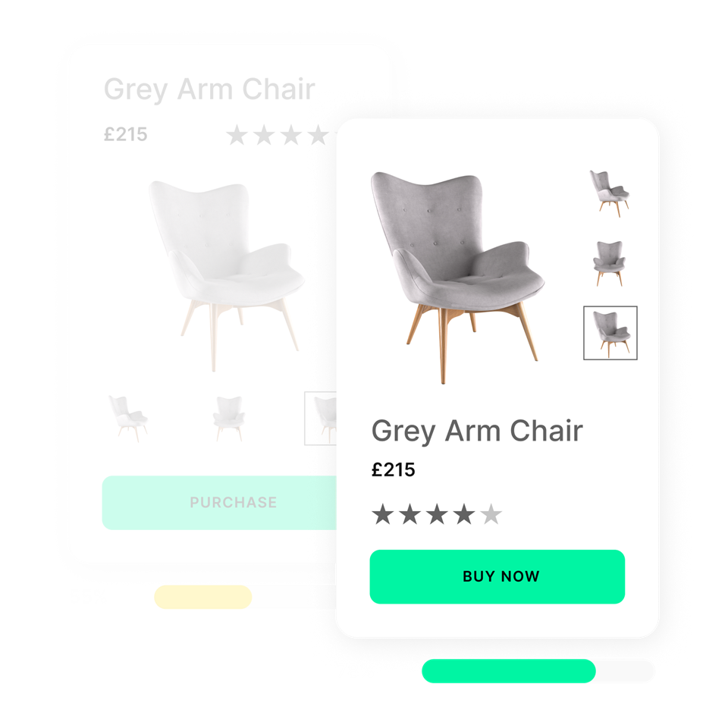
Task: Select the third dark star in front card
Action: (x=437, y=514)
